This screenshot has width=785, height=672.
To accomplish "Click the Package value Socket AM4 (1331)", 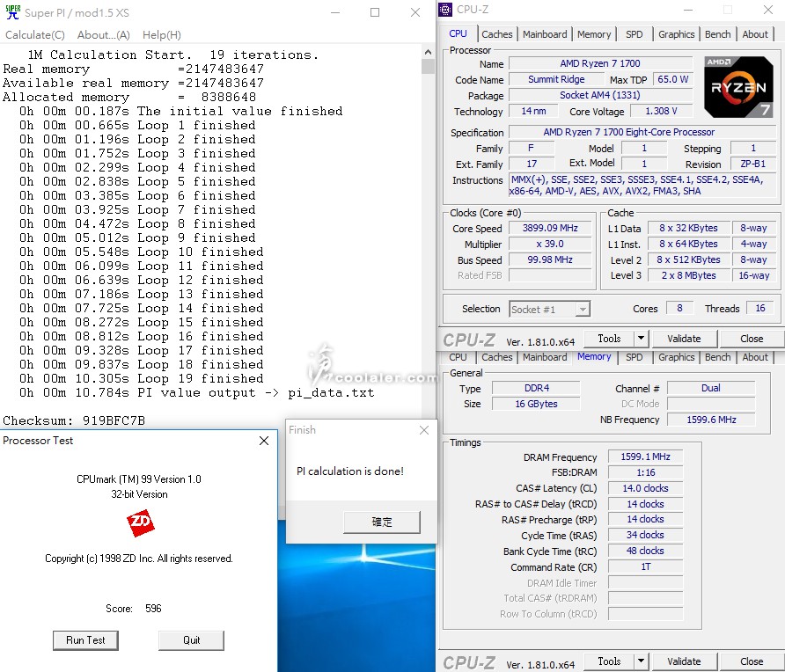I will click(600, 95).
